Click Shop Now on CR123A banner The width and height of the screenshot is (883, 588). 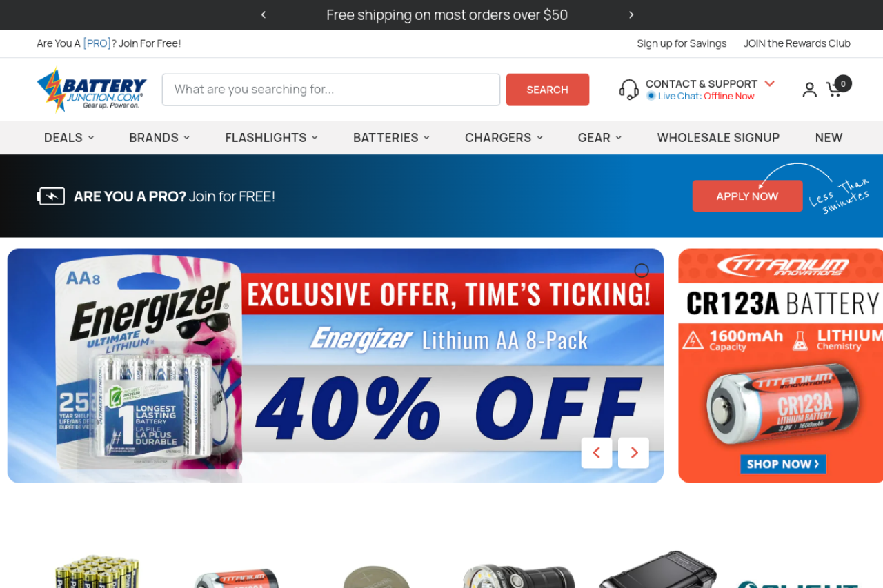point(783,464)
